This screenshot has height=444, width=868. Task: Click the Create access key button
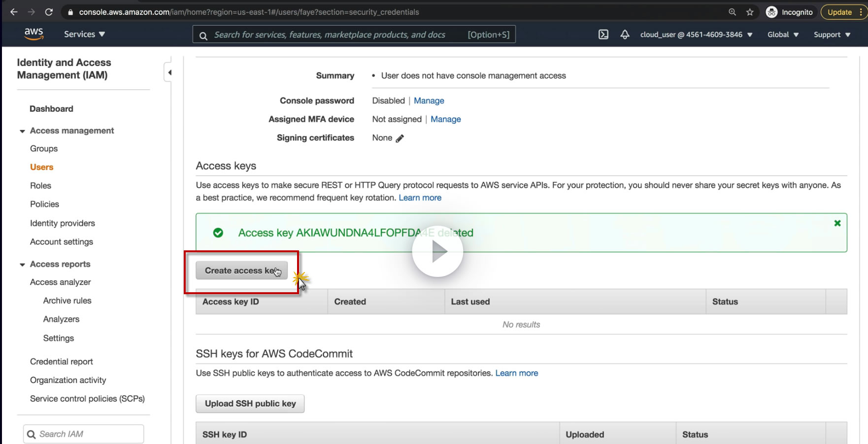pos(241,271)
